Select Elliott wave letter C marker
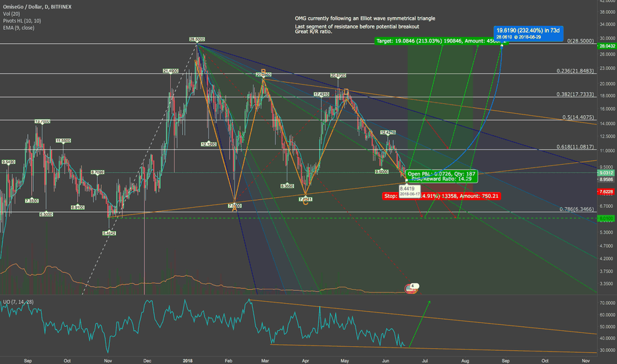 coord(305,203)
